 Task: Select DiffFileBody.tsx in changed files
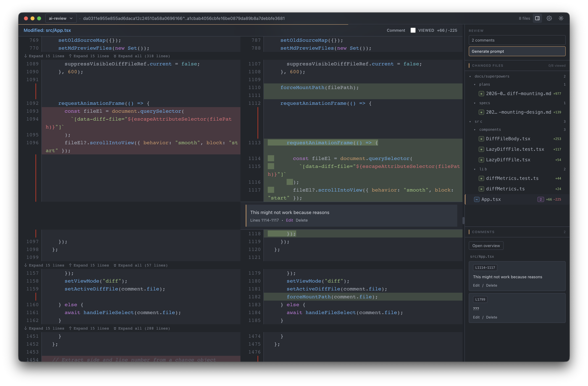(517, 139)
